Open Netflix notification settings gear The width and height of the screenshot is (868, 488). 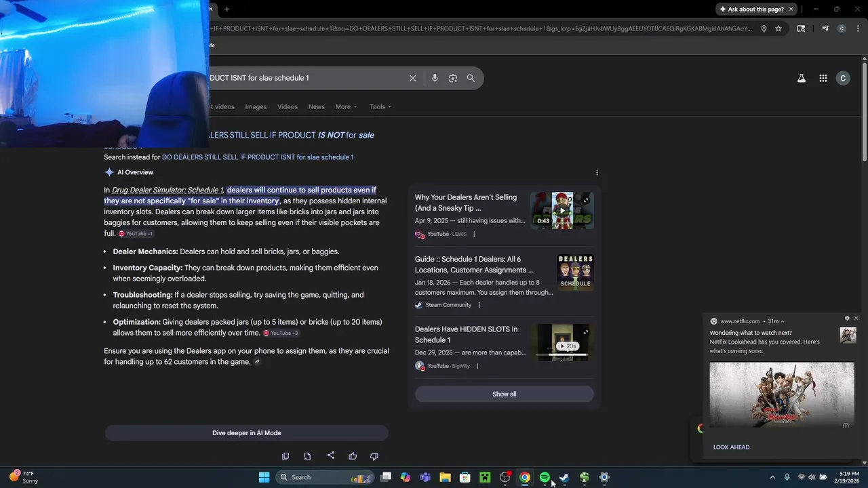tap(847, 318)
